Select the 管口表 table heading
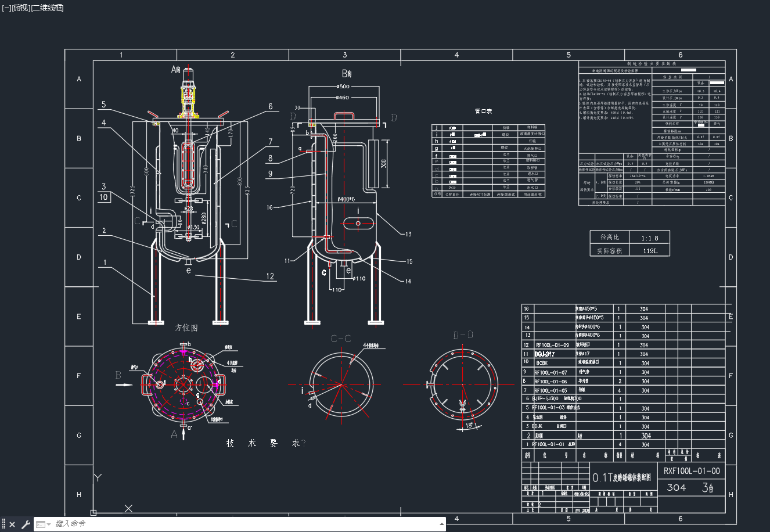 (x=483, y=111)
